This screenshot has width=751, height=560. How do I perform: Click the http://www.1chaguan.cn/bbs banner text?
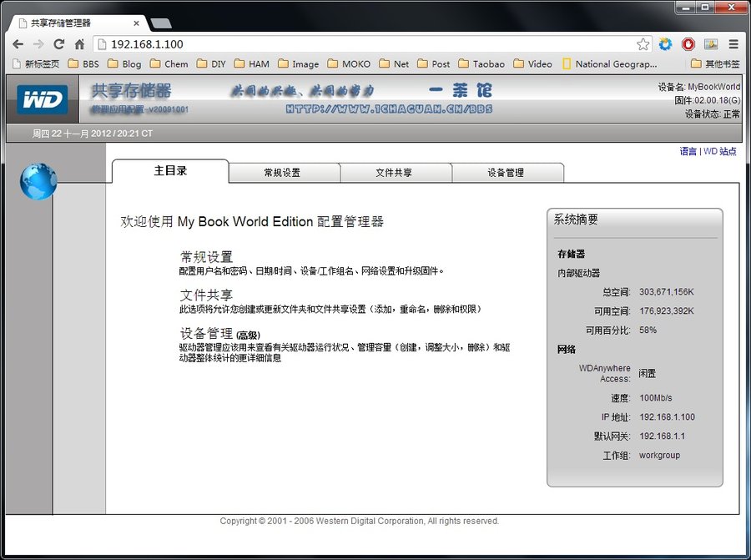(x=389, y=109)
